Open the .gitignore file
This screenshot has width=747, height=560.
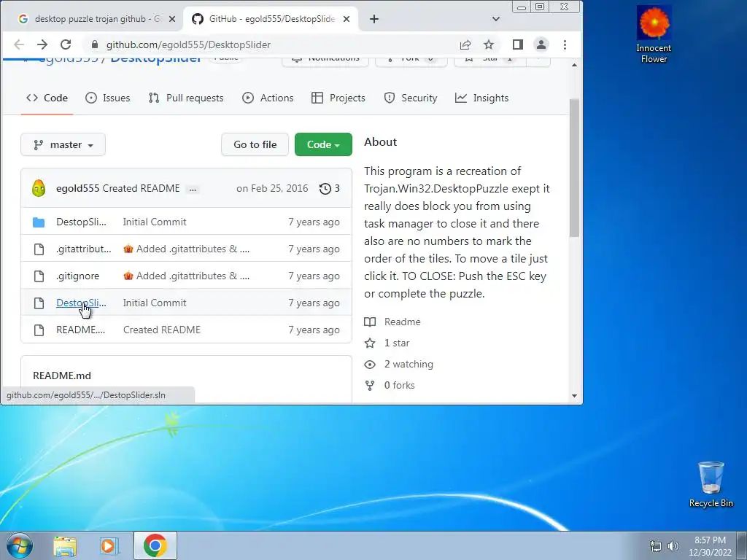pyautogui.click(x=77, y=276)
